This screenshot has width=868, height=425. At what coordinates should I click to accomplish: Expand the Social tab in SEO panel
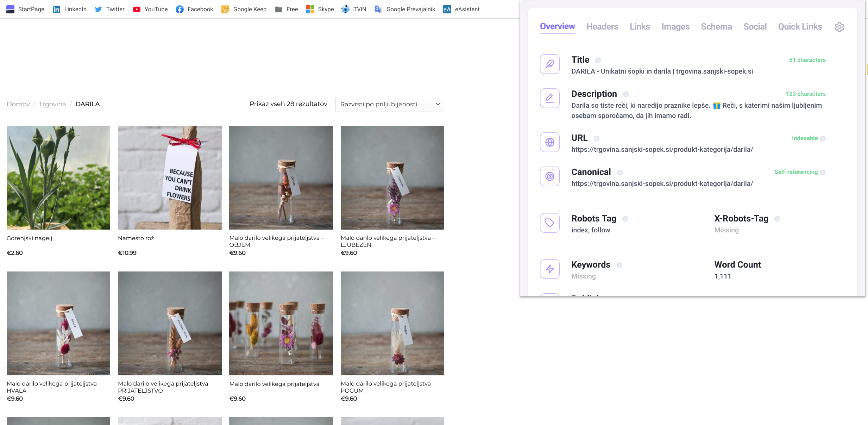pos(755,27)
